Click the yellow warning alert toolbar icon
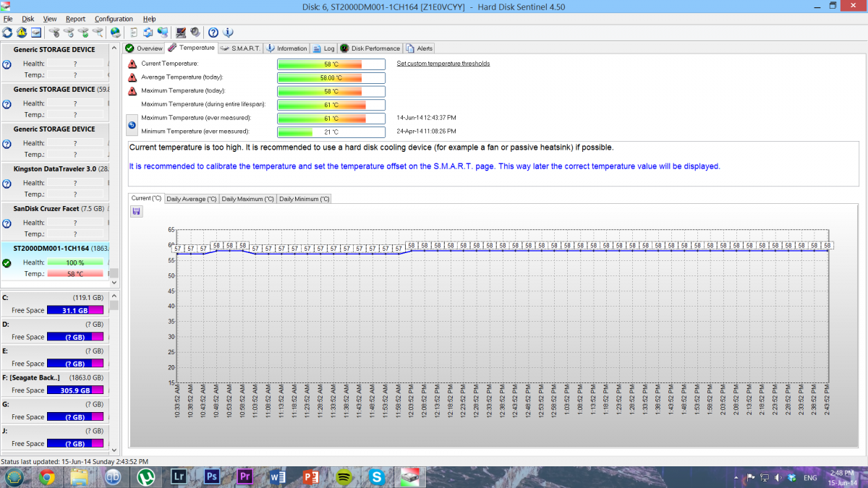Image resolution: width=868 pixels, height=488 pixels. (x=22, y=33)
